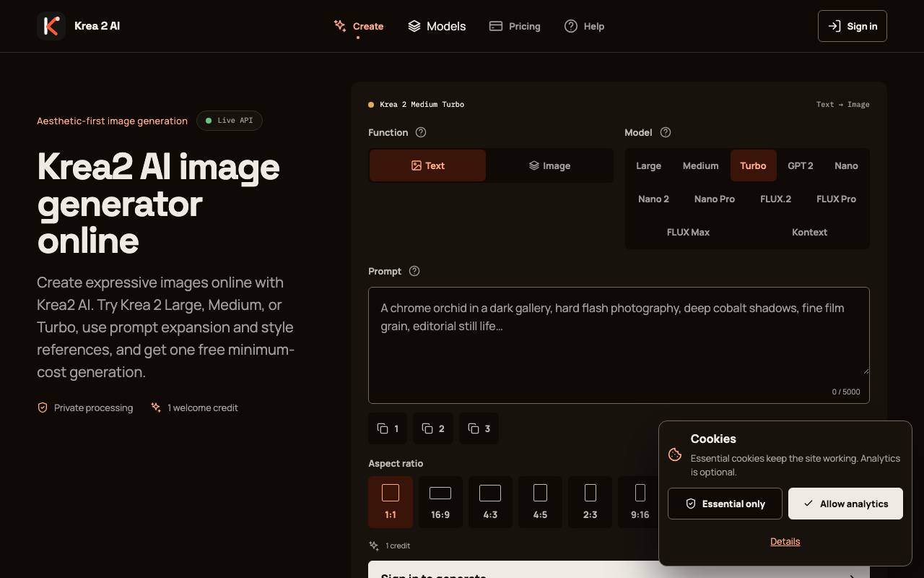This screenshot has height=578, width=924.
Task: Click 'Aesthetic-first image generation' text
Action: (x=112, y=121)
